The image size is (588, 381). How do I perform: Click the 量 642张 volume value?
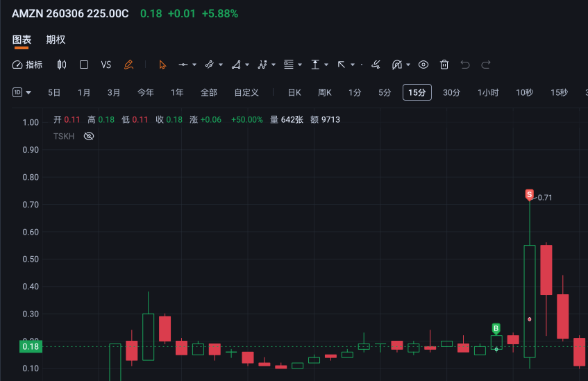(287, 119)
